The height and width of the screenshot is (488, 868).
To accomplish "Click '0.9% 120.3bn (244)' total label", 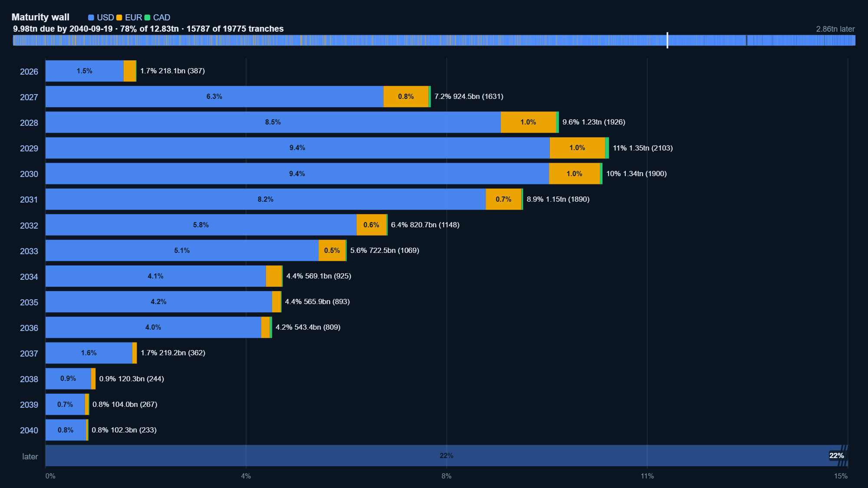I will coord(132,379).
